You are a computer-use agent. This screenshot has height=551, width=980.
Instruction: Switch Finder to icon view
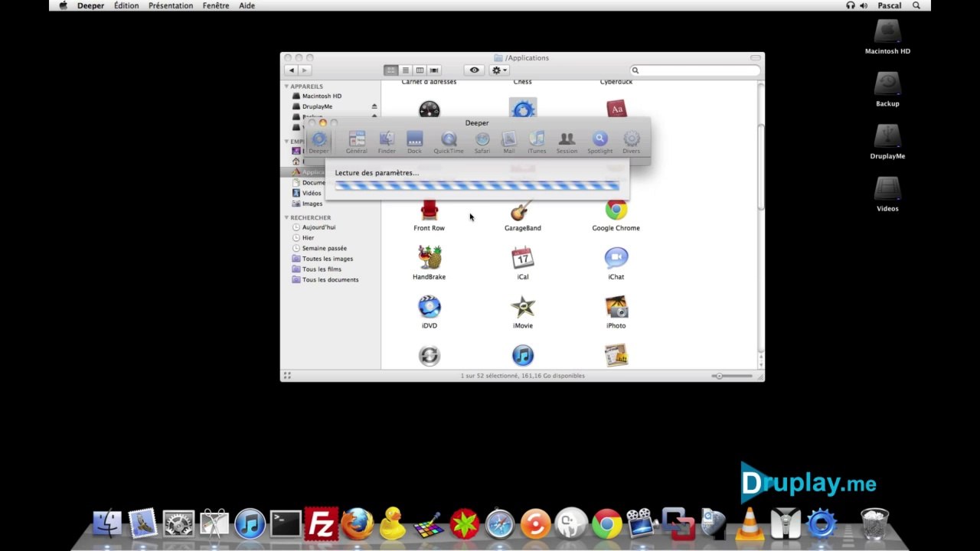[x=391, y=70]
